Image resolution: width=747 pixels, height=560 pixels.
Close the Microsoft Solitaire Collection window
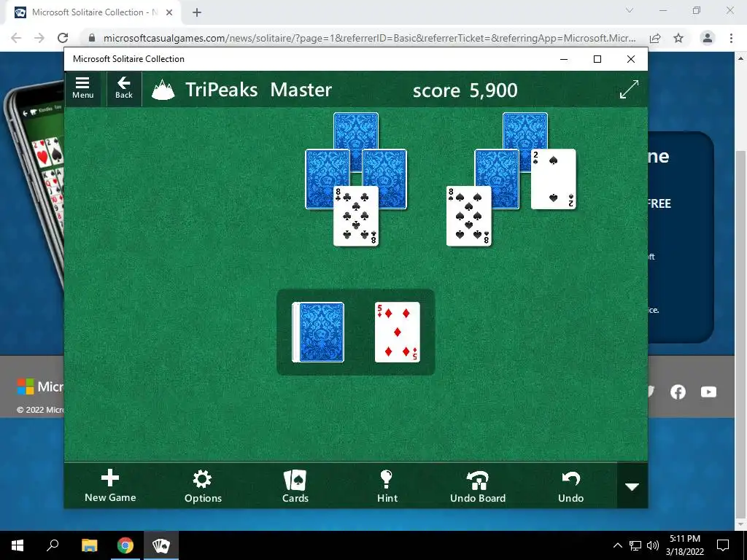(x=631, y=59)
